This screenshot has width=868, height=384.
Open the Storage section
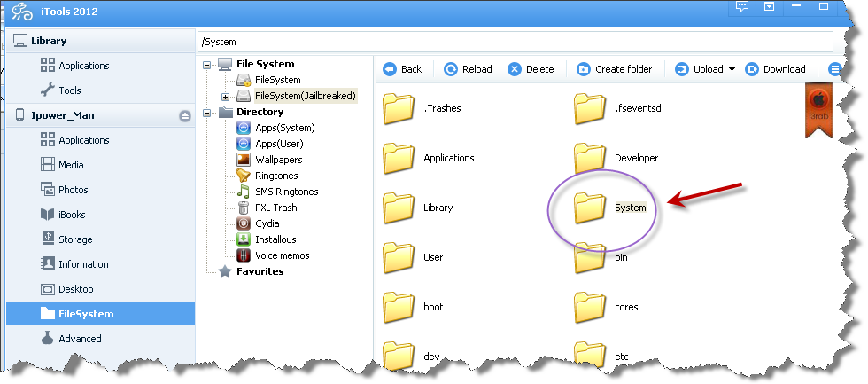point(67,239)
